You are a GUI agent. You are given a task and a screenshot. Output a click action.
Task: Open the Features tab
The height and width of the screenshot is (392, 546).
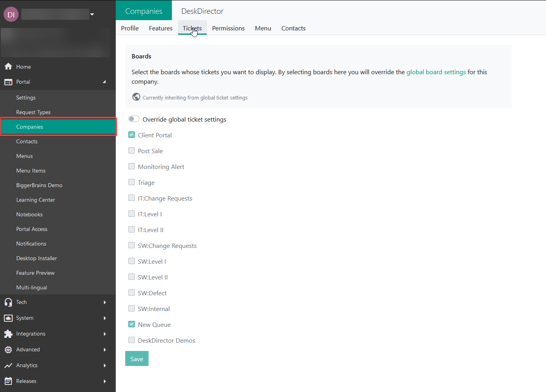[x=161, y=28]
